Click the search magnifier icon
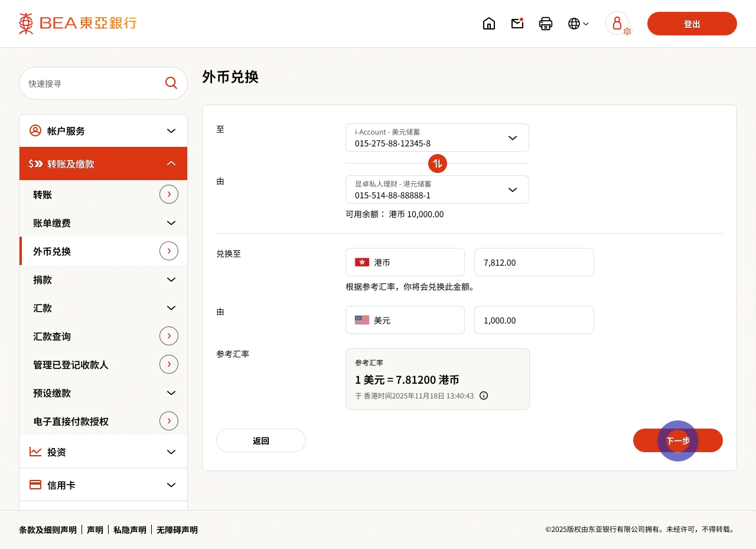The image size is (756, 549). [171, 83]
